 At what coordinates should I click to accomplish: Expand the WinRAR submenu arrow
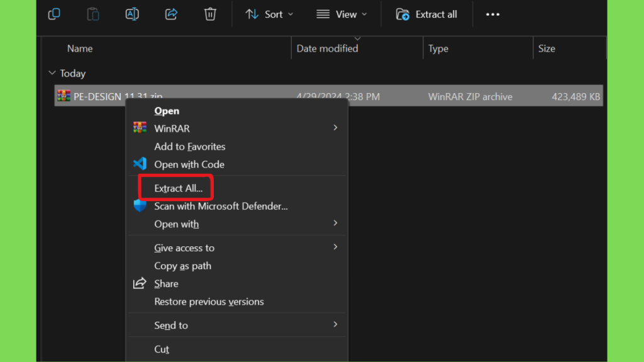(x=336, y=128)
